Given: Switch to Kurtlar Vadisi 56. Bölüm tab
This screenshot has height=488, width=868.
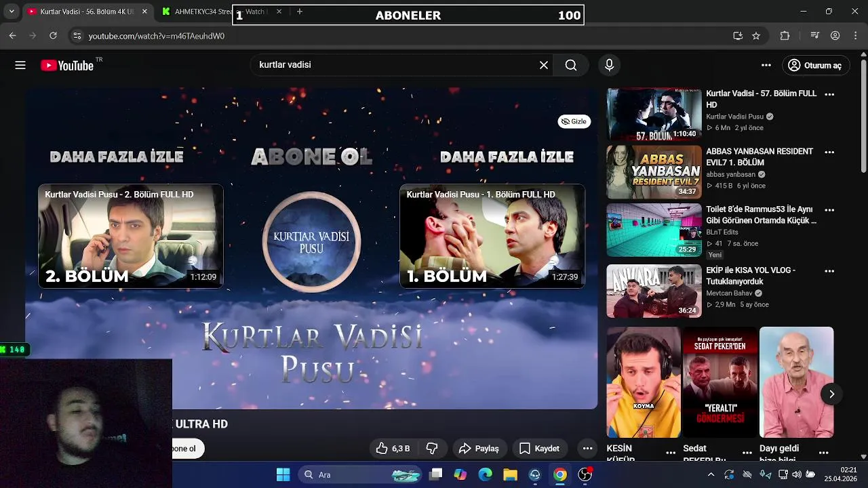Looking at the screenshot, I should click(x=87, y=12).
